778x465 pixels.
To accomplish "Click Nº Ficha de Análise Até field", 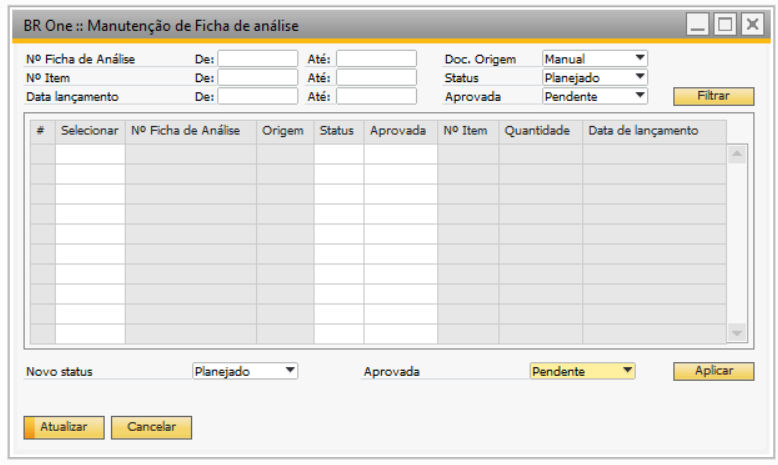I will (376, 59).
